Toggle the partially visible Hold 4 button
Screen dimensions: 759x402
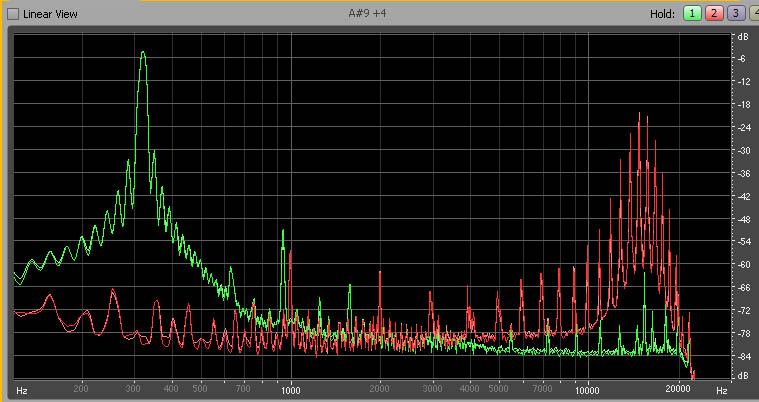754,13
